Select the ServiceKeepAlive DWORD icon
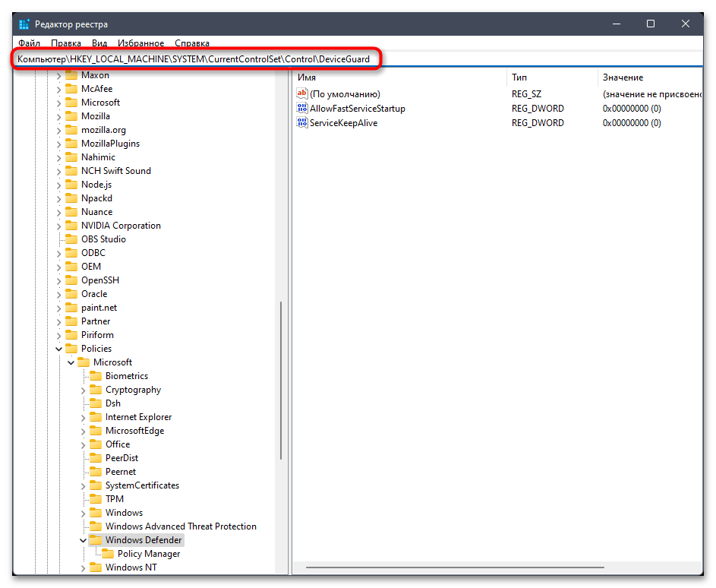Viewport: 716px width, 588px height. pos(302,122)
